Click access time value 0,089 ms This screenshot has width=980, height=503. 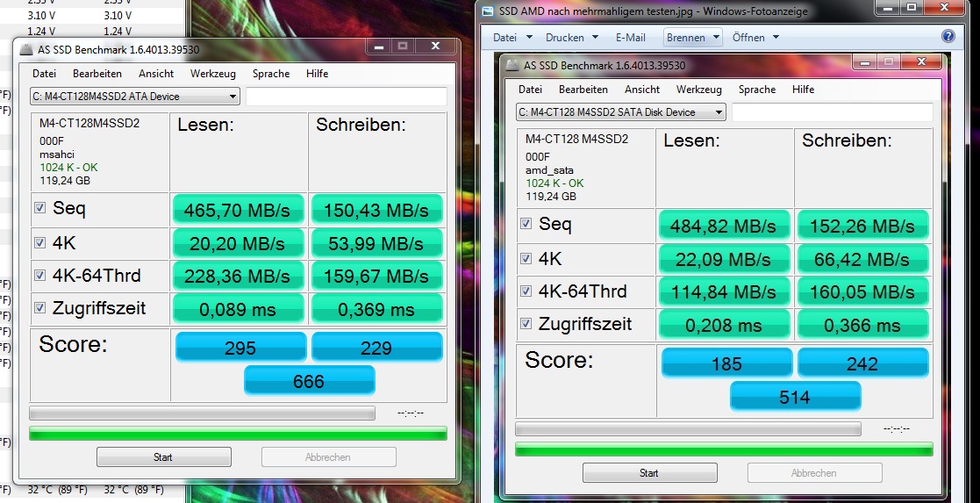238,309
